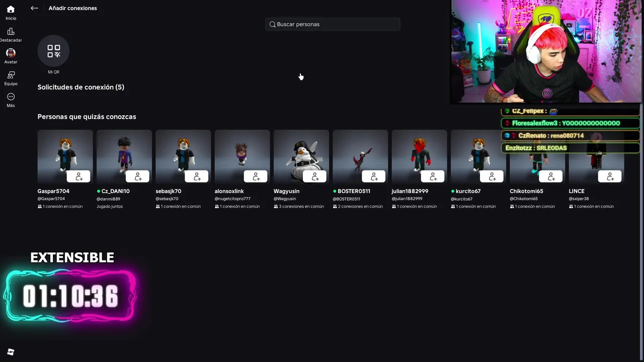The width and height of the screenshot is (644, 362).
Task: Click the sebasjk70 display name
Action: pyautogui.click(x=169, y=191)
